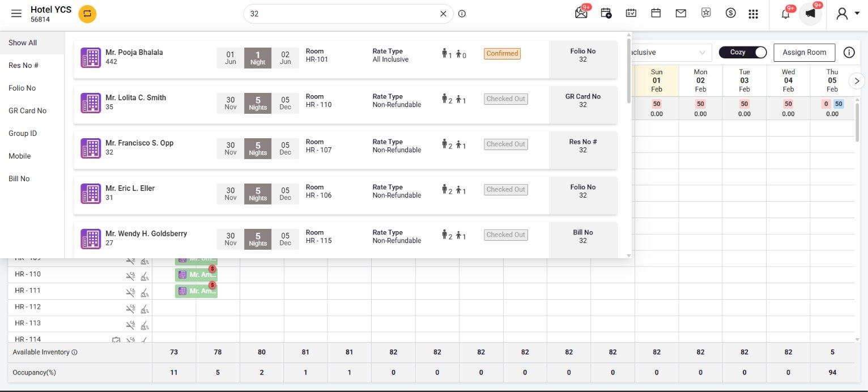
Task: Click the search input field containing 32
Action: pos(343,14)
